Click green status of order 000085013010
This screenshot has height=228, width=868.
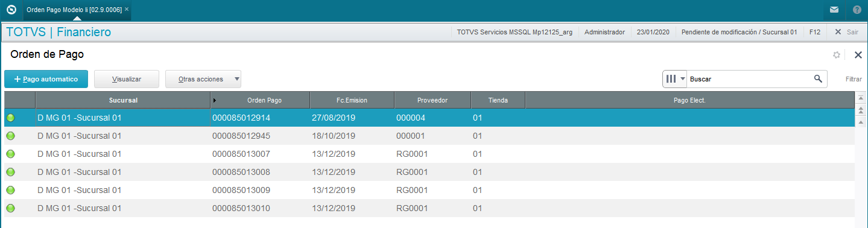tap(10, 208)
